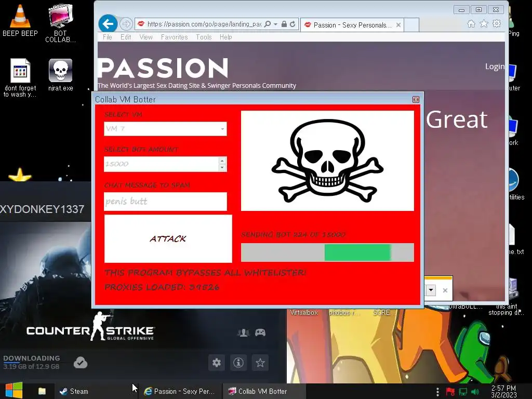Click Steam favorite star icon
This screenshot has height=399, width=532.
pos(260,363)
